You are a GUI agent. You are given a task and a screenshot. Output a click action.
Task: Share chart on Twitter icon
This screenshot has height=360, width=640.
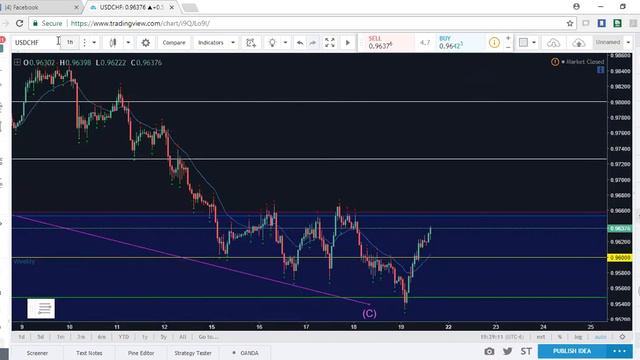pyautogui.click(x=507, y=351)
